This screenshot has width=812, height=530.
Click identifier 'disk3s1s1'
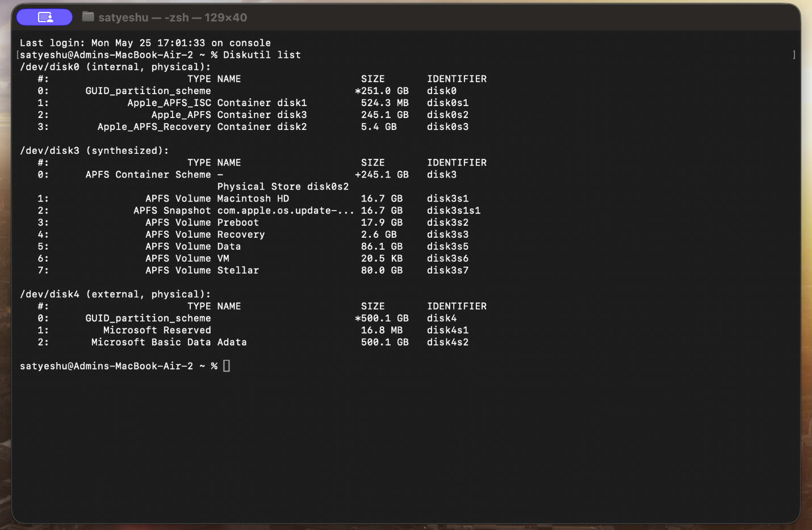click(x=453, y=210)
